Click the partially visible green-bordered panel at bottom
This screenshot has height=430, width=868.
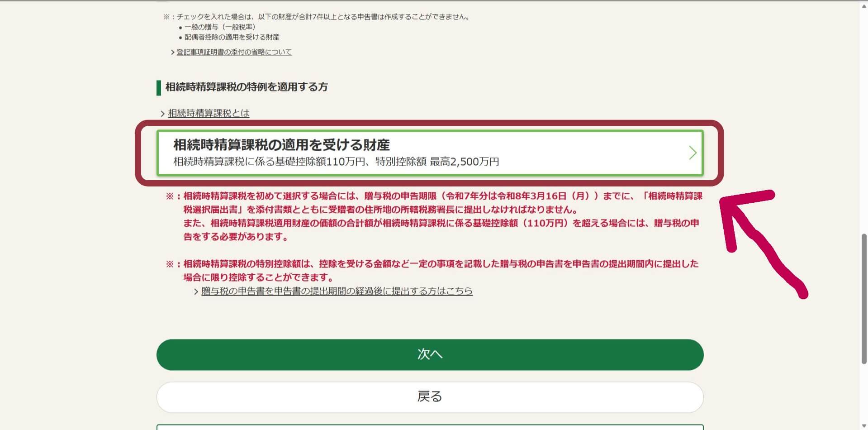pos(429,427)
